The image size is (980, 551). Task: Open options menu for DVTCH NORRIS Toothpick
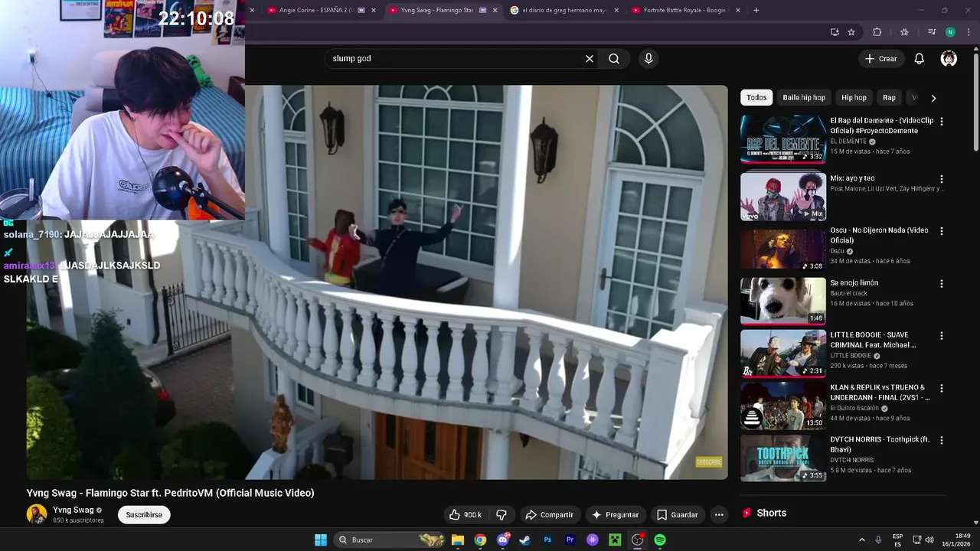point(942,440)
